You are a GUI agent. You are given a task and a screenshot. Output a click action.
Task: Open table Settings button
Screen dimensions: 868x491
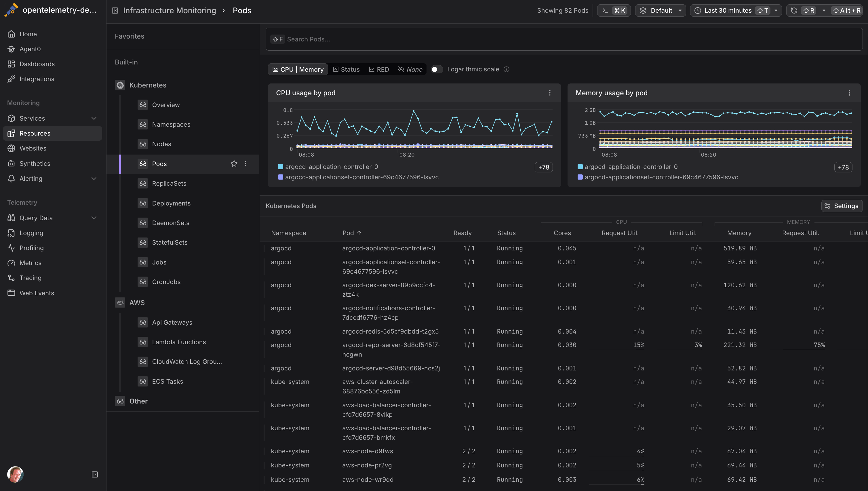click(842, 206)
